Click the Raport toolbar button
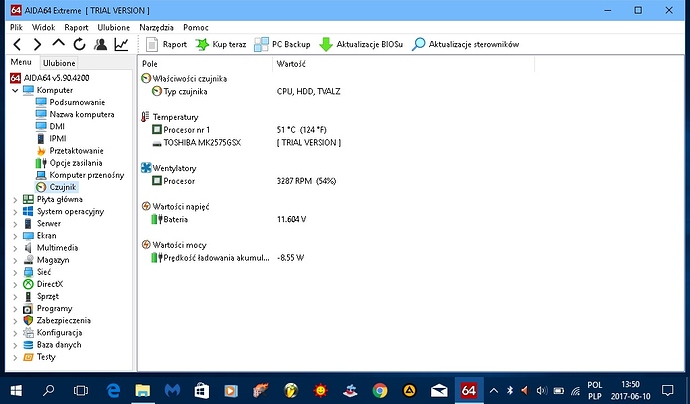 click(166, 44)
